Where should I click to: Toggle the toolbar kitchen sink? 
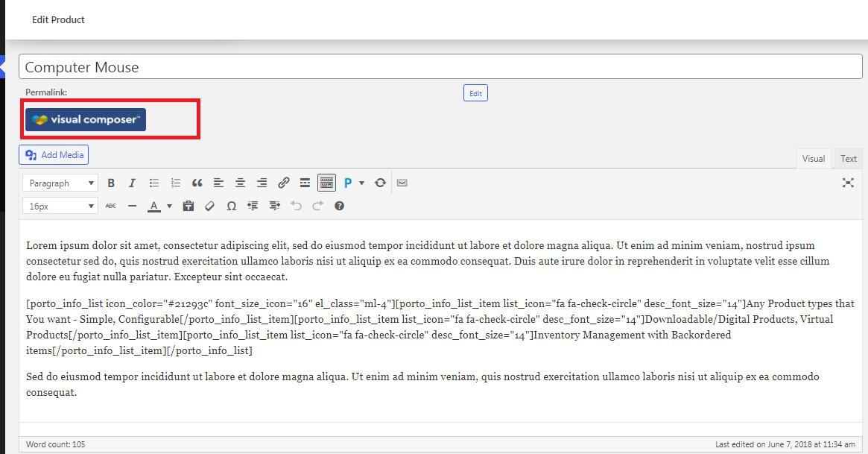click(326, 183)
